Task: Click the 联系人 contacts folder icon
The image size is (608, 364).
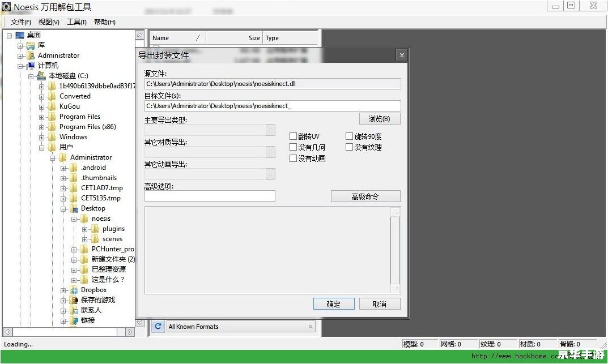Action: click(74, 311)
